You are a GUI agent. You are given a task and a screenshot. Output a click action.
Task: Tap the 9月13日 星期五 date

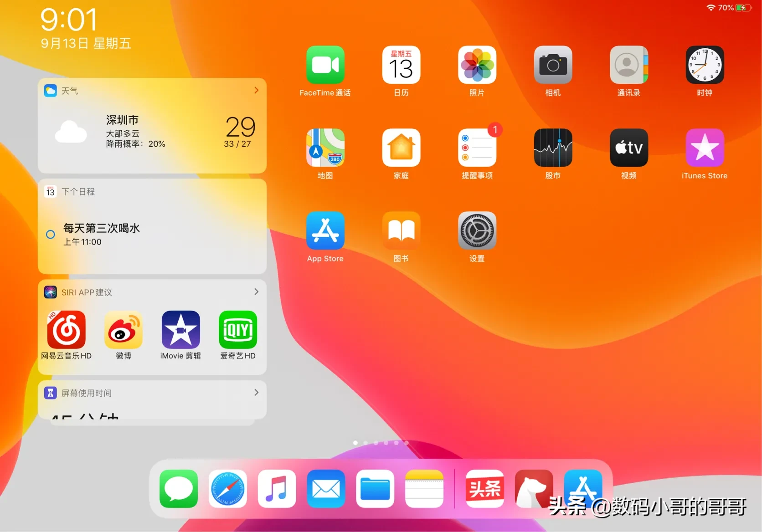(86, 43)
